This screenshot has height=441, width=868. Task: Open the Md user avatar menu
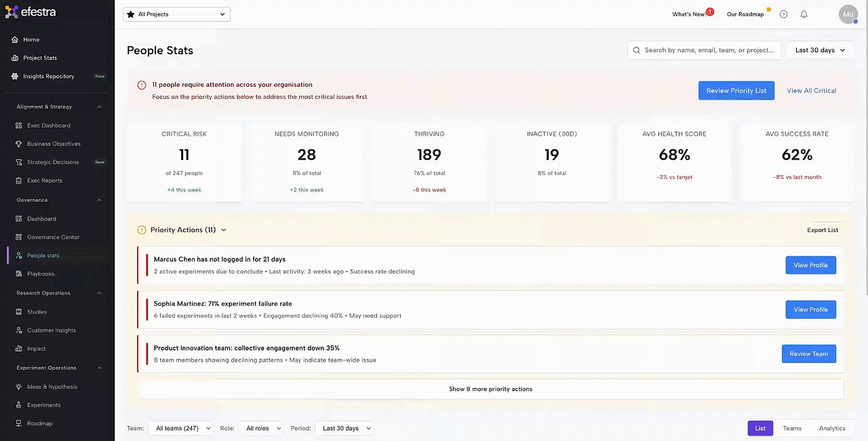848,14
